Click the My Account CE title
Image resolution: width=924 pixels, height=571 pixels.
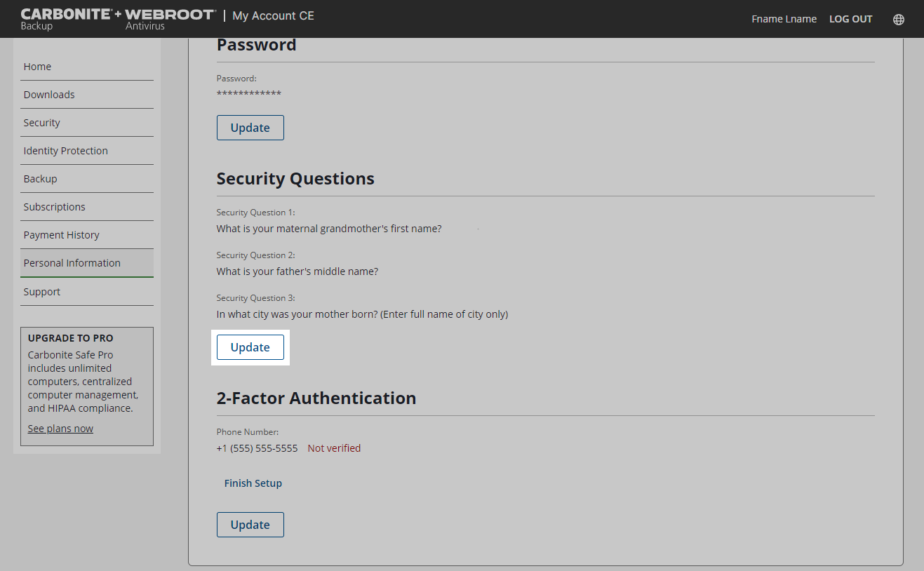click(x=273, y=15)
